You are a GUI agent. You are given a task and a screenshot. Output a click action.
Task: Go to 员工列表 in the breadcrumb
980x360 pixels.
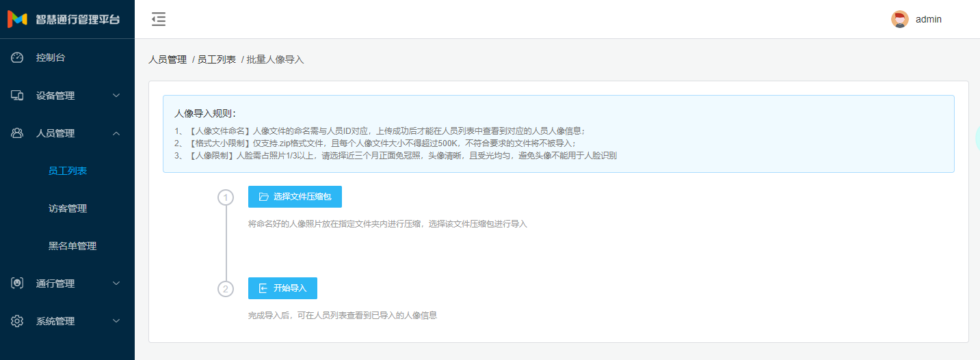[x=217, y=59]
